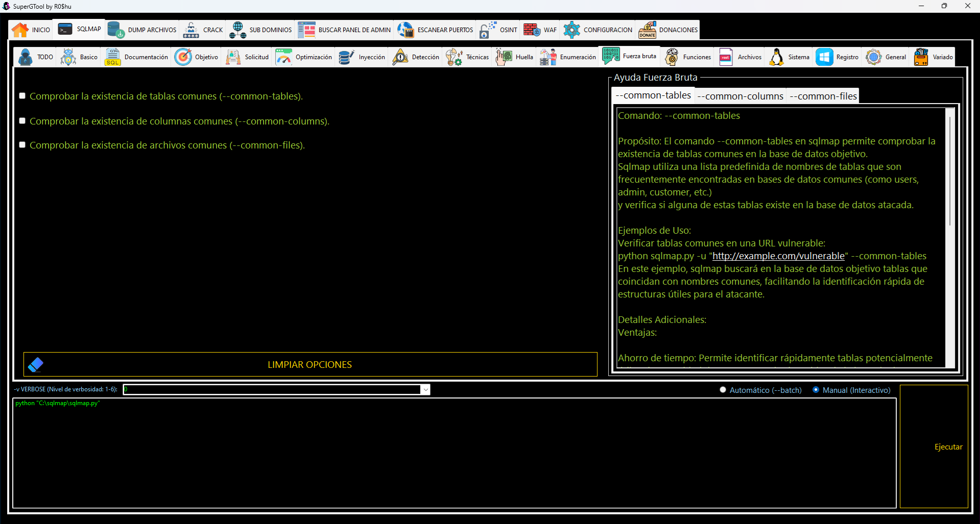Click the SuperGTool app icon in title bar
The width and height of the screenshot is (980, 524).
6,6
